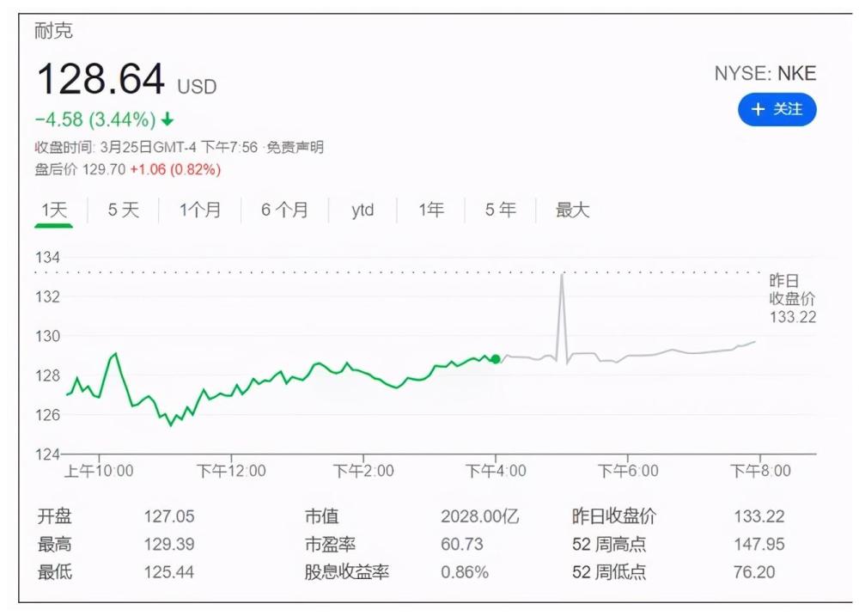Click the 昨日收盘价 table value 133.22
Screen dimensions: 859x616
759,516
